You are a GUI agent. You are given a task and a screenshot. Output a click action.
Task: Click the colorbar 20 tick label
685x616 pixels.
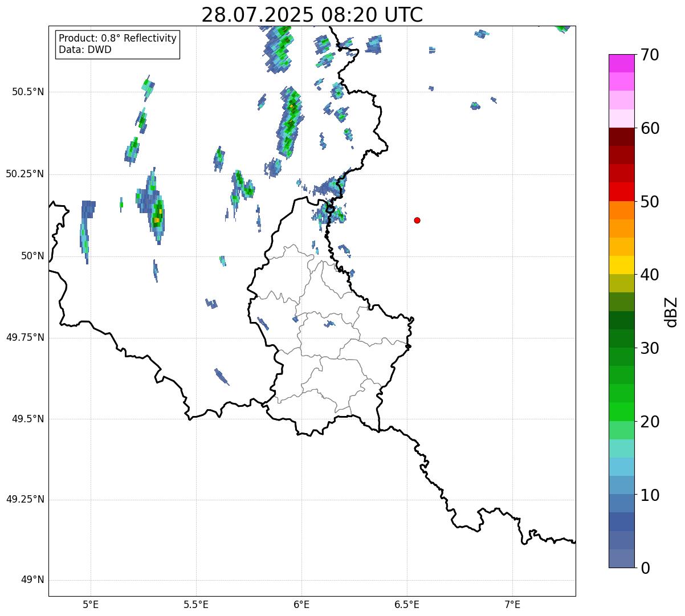coord(650,422)
